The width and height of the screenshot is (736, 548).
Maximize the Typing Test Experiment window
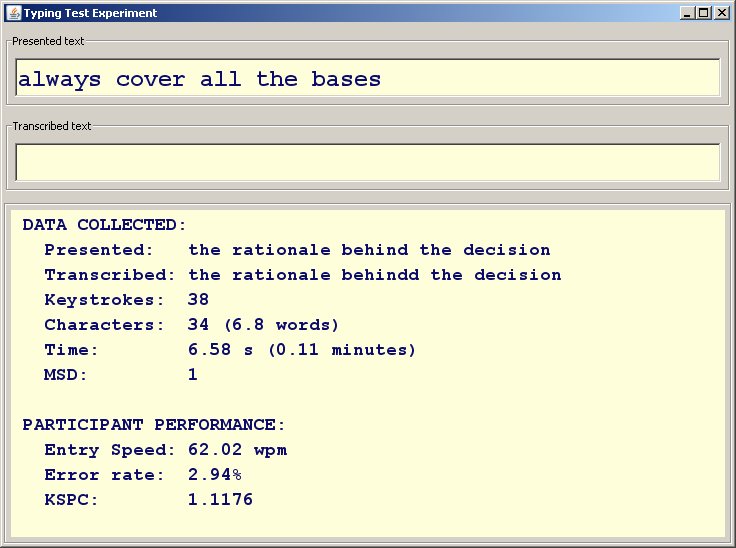point(704,13)
